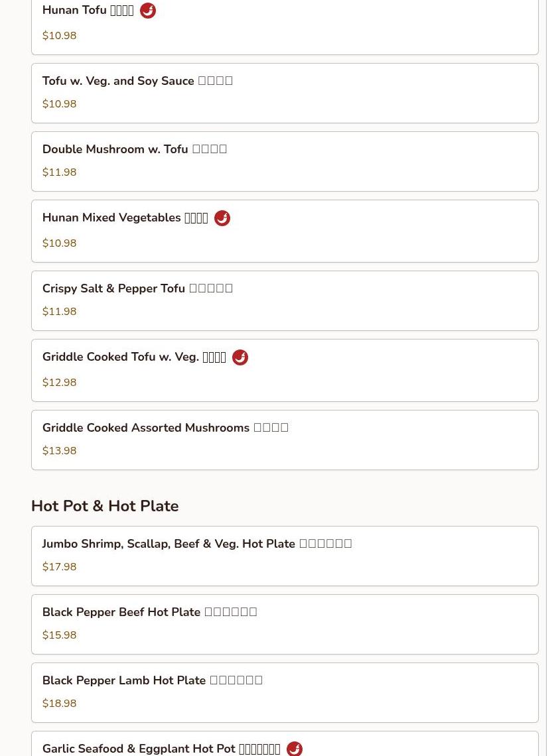Choose Black Pepper Lamb Hot Plate

(x=284, y=692)
